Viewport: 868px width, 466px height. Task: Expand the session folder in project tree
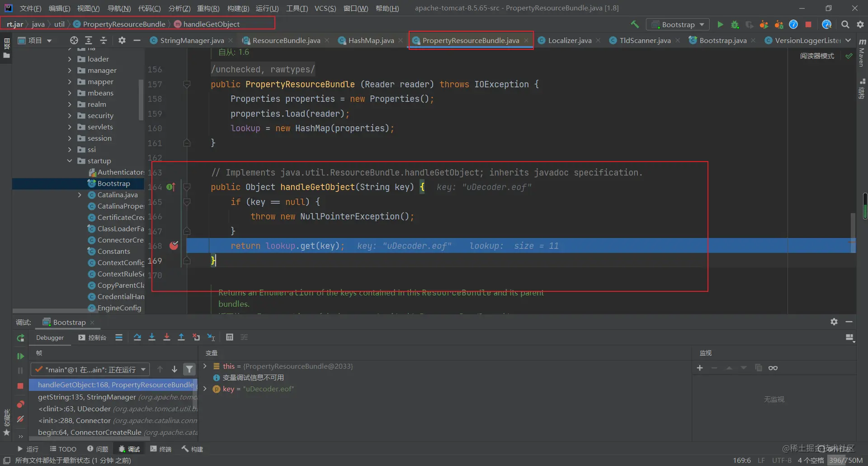pos(69,138)
